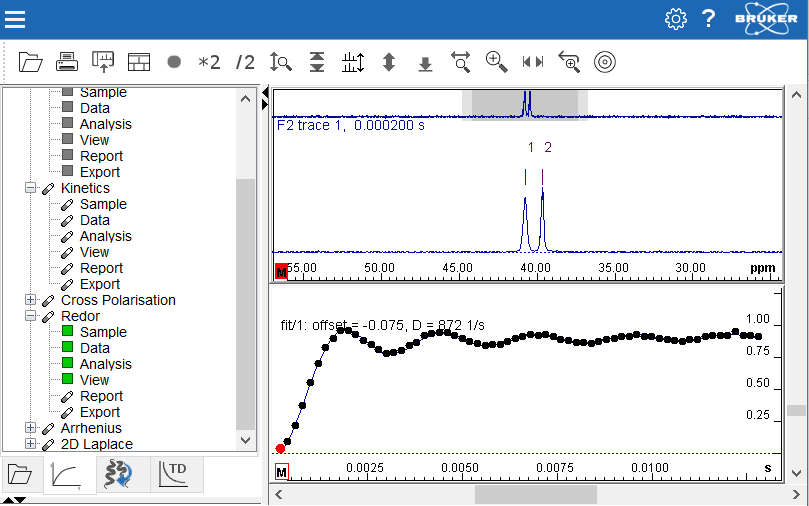This screenshot has height=506, width=809.
Task: Select View under Redor
Action: 94,380
